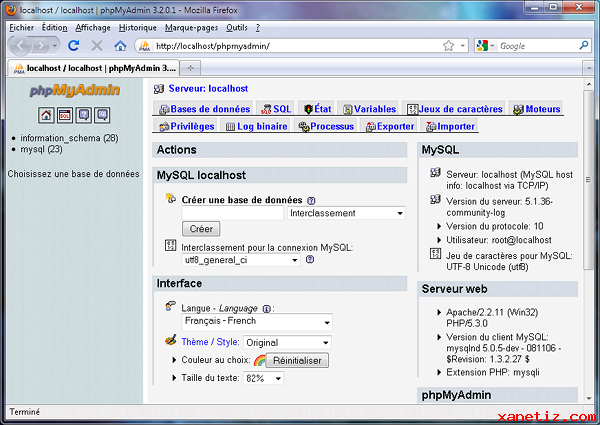600x425 pixels.
Task: Switch to the Importer tab
Action: [x=450, y=126]
